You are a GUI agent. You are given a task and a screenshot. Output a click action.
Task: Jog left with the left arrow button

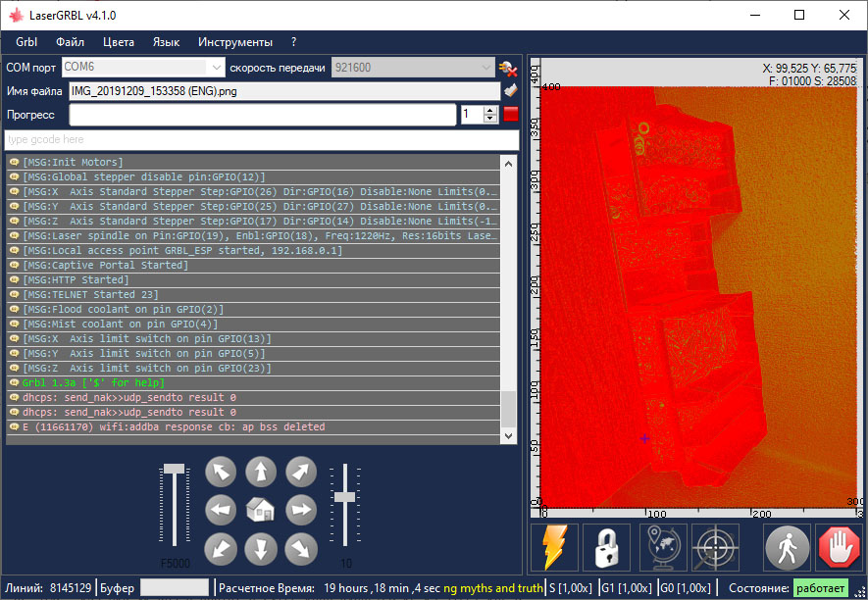[221, 510]
